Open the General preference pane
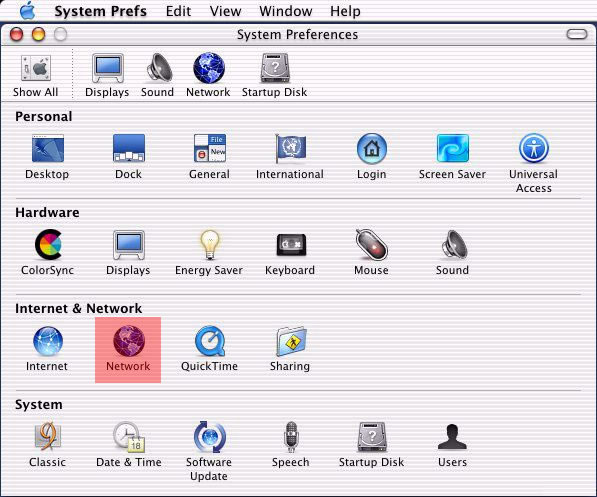The height and width of the screenshot is (497, 597). click(x=209, y=157)
